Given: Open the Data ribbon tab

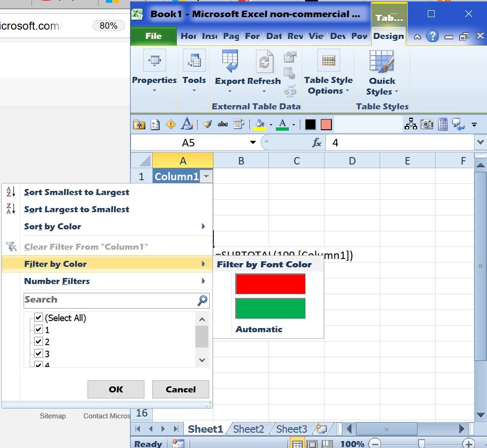Looking at the screenshot, I should [274, 37].
